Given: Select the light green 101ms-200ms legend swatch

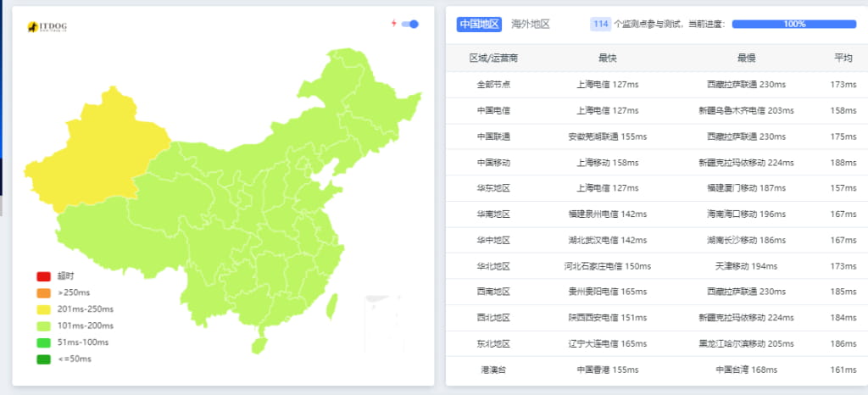Looking at the screenshot, I should coord(44,325).
